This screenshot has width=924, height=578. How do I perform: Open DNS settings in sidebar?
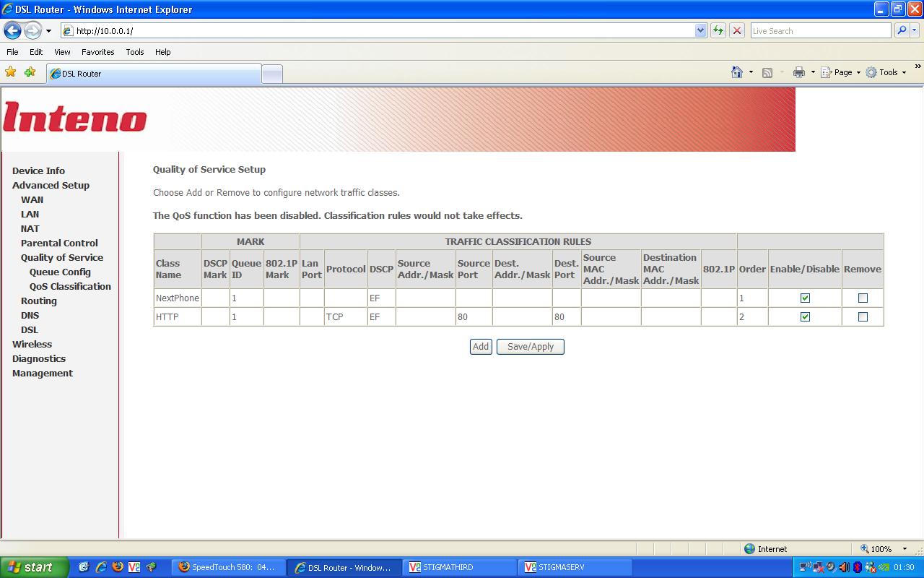[x=30, y=315]
